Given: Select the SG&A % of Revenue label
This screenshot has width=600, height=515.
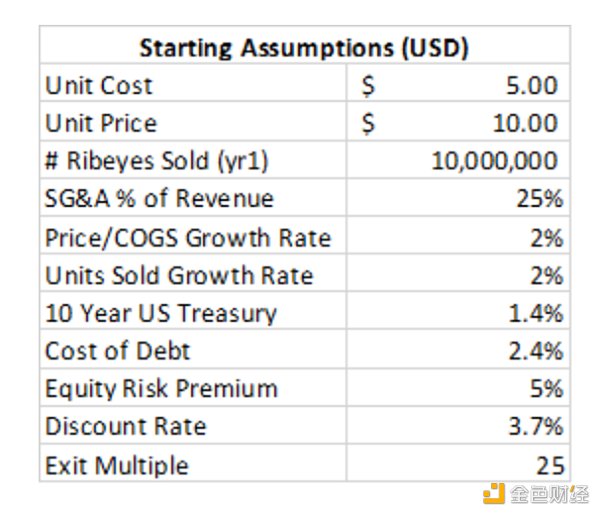Looking at the screenshot, I should click(159, 199).
